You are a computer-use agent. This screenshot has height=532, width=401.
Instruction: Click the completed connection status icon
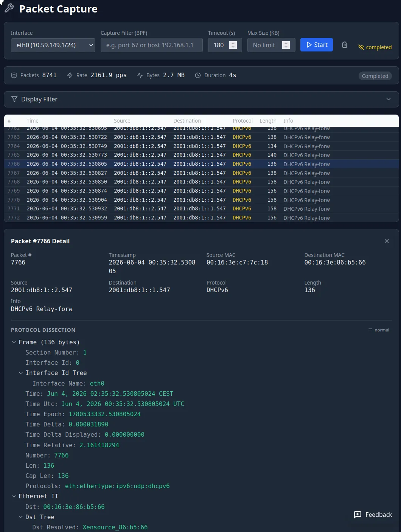click(x=361, y=47)
